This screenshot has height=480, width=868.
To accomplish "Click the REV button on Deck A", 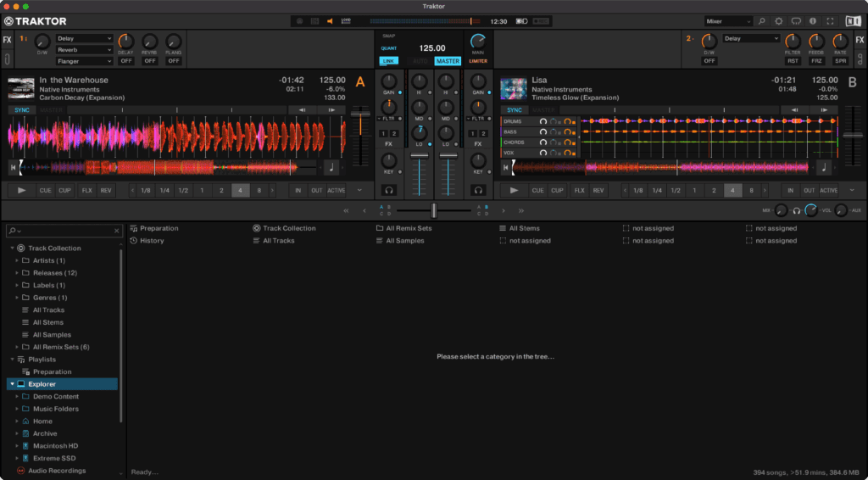I will pos(106,191).
